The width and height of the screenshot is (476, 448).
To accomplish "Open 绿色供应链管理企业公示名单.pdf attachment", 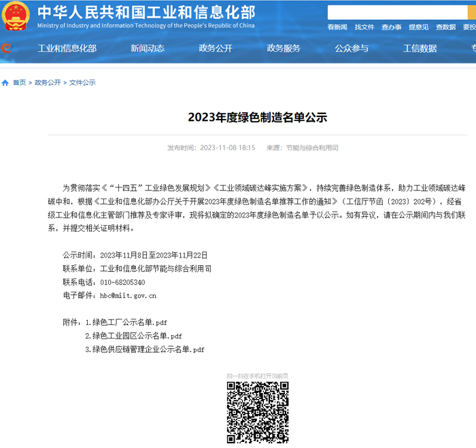I will (148, 349).
